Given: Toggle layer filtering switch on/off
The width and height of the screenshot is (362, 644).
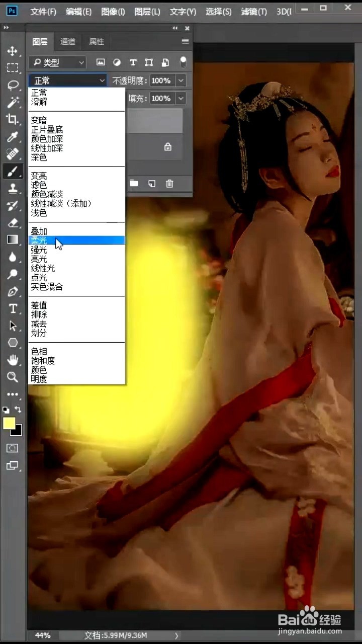Looking at the screenshot, I should [x=183, y=62].
